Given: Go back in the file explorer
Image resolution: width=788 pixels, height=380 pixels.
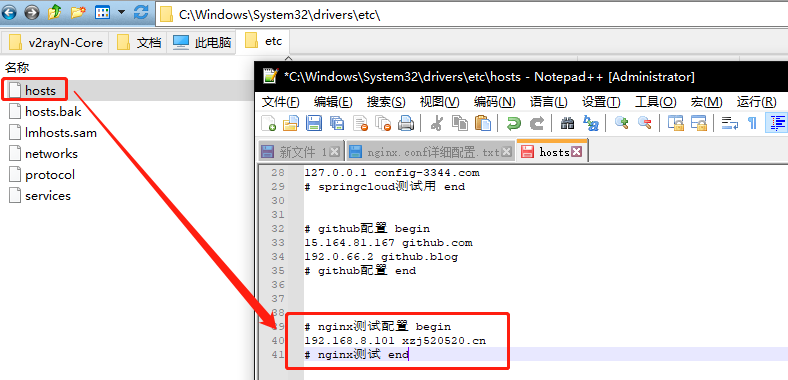Looking at the screenshot, I should point(10,12).
